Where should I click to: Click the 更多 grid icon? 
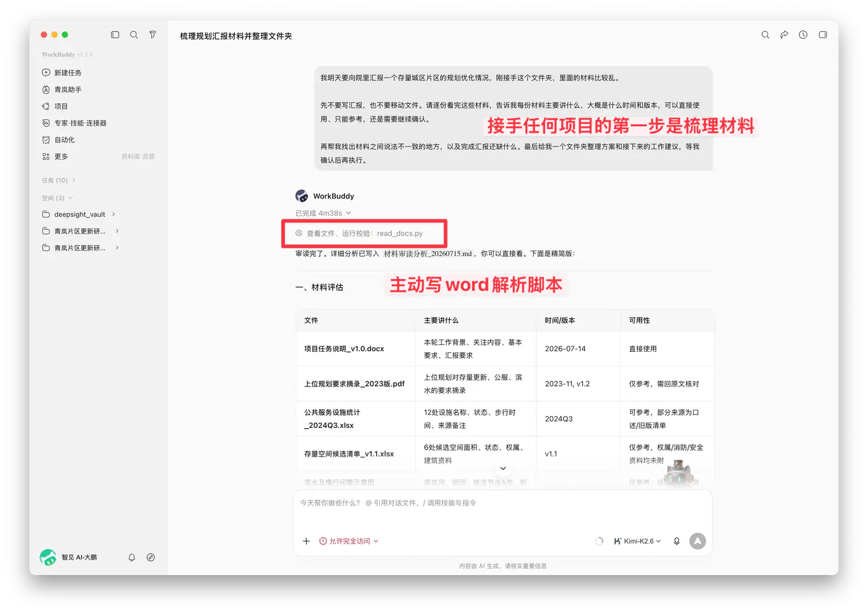tap(46, 157)
